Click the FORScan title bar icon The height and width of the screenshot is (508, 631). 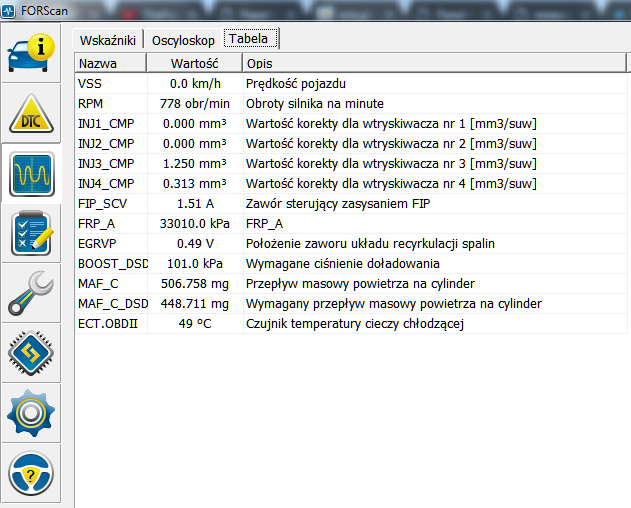9,10
